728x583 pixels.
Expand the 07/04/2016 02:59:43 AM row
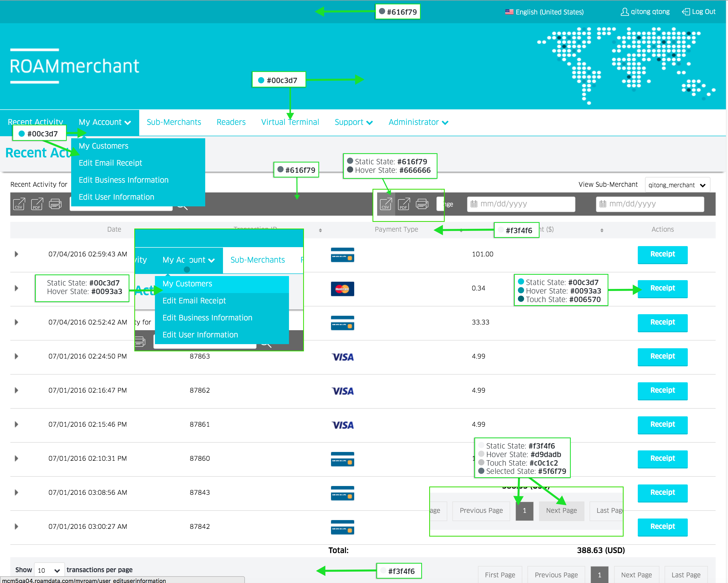click(x=16, y=254)
